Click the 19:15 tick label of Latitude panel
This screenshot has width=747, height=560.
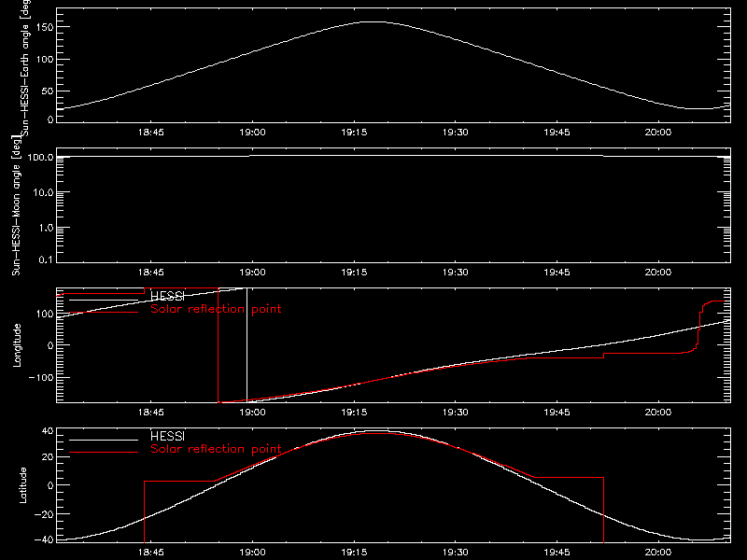tap(354, 553)
